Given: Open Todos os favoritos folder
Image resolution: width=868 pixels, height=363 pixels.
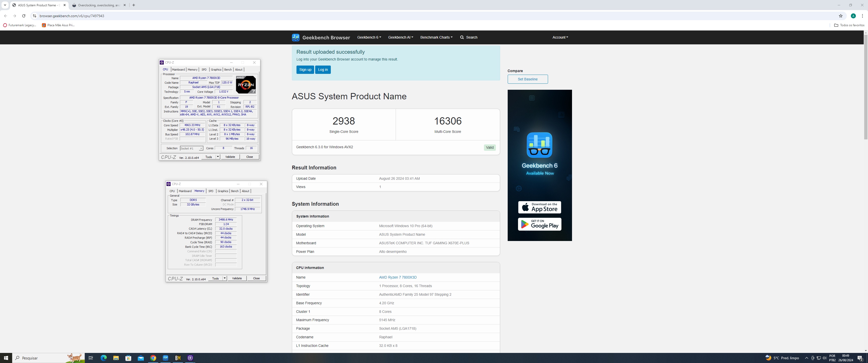Looking at the screenshot, I should tap(849, 25).
